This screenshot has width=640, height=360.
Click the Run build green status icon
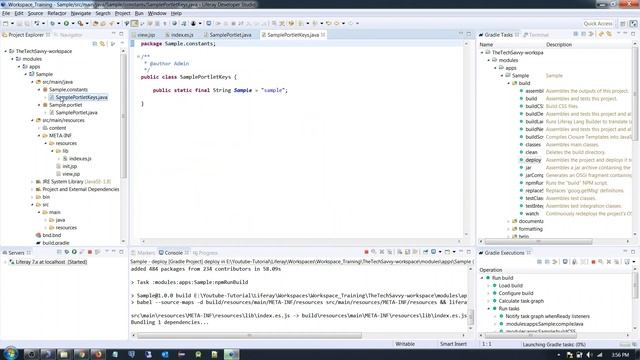click(487, 278)
